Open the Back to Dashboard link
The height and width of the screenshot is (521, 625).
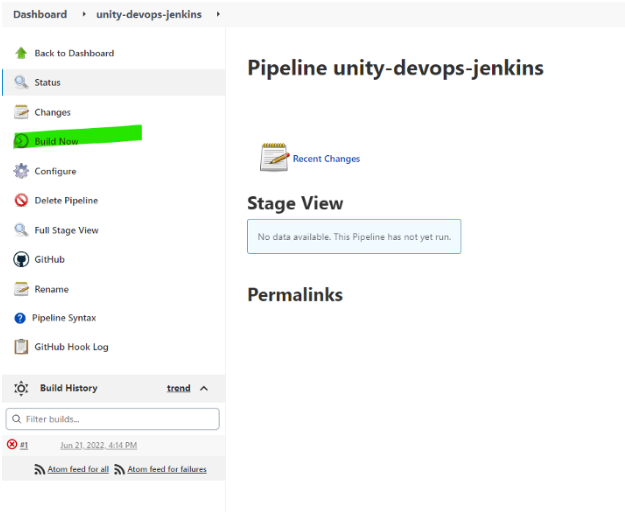74,53
